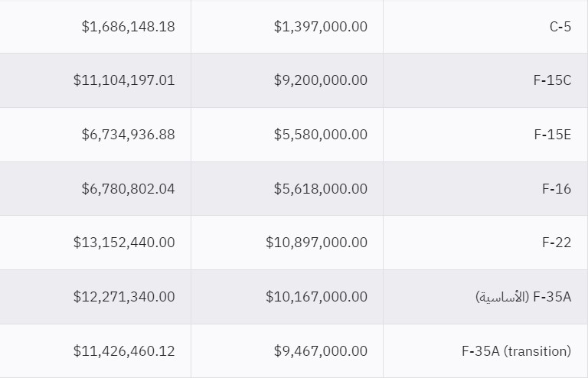
Task: Select the F-16 cell
Action: [557, 188]
